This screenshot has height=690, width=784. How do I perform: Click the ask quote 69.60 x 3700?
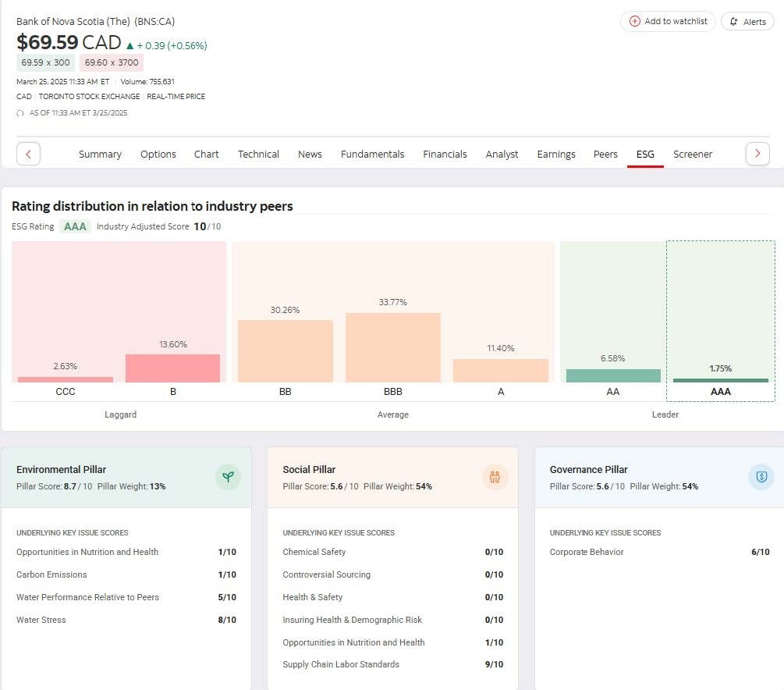pos(112,62)
